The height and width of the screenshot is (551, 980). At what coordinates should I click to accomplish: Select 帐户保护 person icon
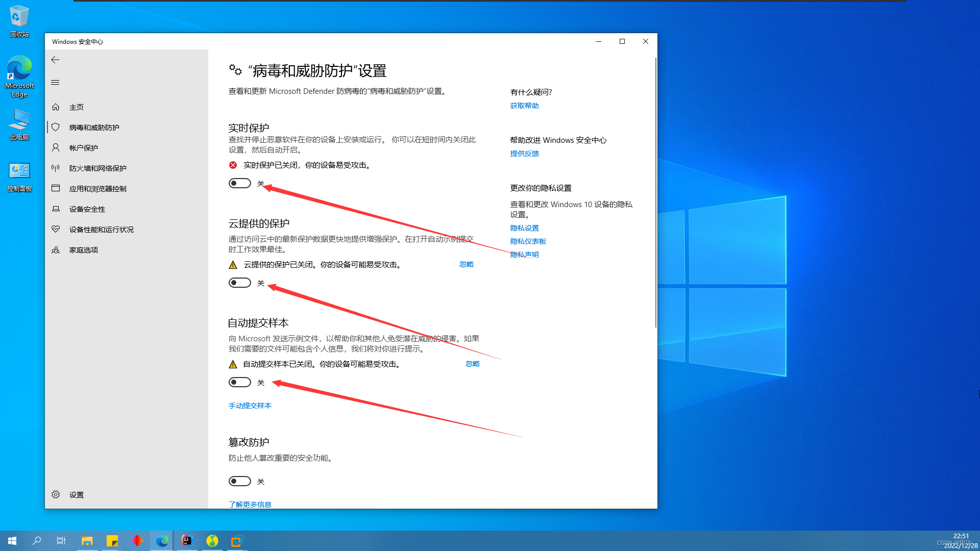pyautogui.click(x=56, y=148)
